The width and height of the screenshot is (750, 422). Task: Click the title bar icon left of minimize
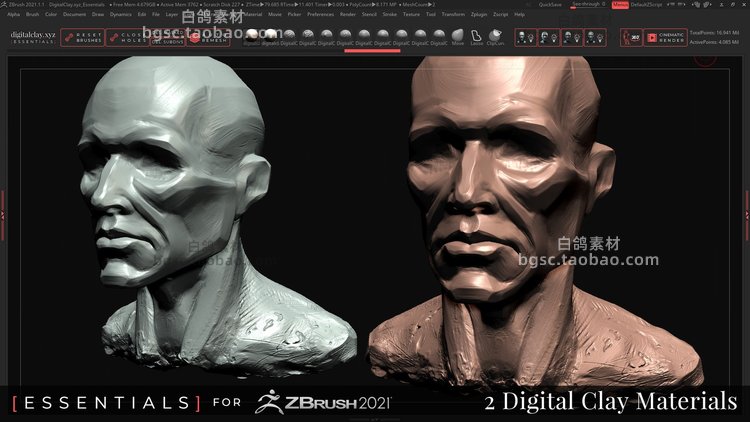point(708,5)
